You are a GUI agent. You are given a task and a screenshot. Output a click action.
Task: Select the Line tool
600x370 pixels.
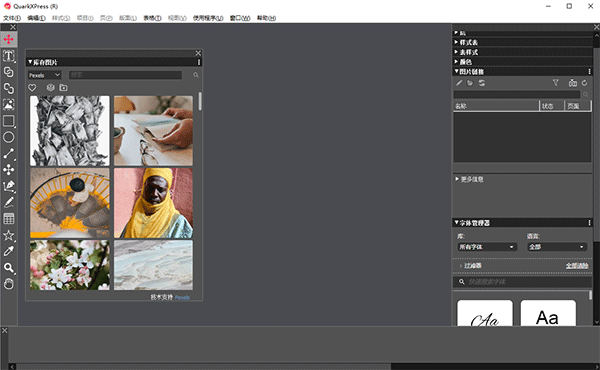[x=8, y=153]
